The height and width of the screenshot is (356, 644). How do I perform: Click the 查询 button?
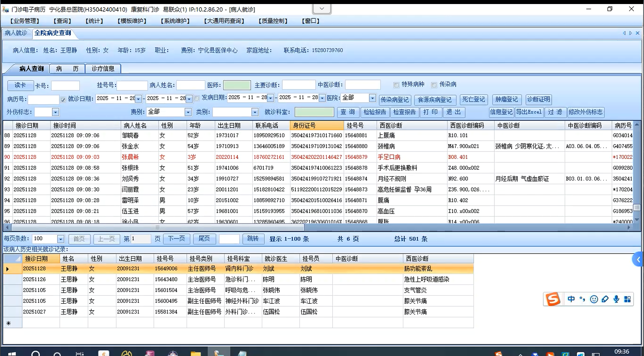[x=348, y=112]
